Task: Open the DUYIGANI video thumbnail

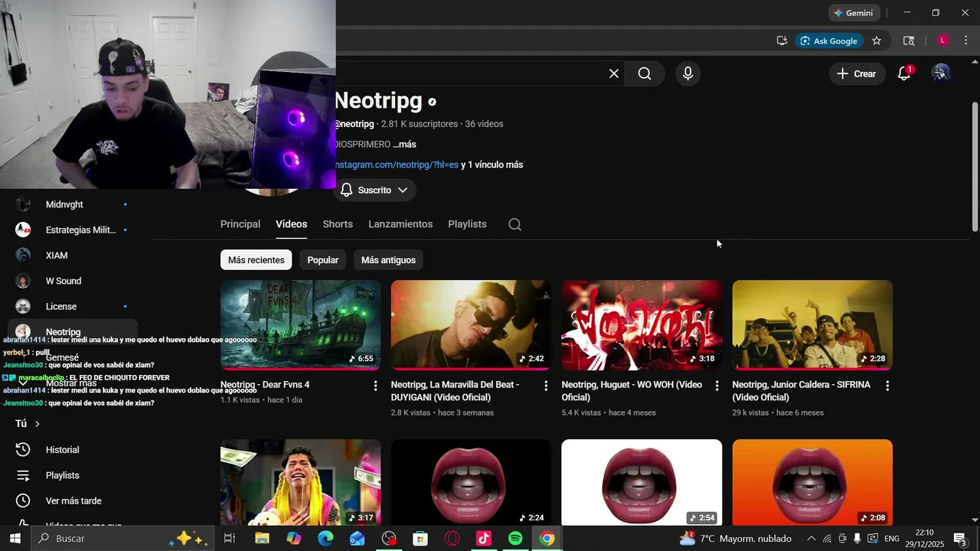Action: pos(471,324)
